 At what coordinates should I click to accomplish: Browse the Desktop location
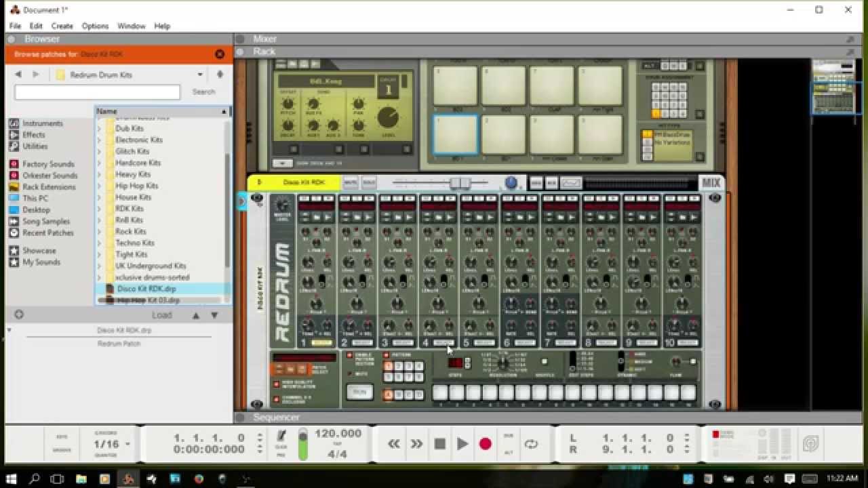tap(29, 210)
